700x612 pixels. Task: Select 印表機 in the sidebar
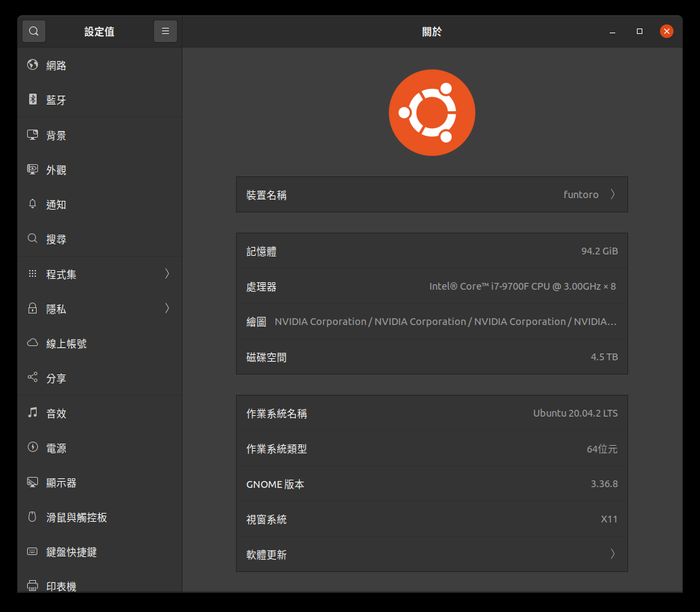(100, 581)
